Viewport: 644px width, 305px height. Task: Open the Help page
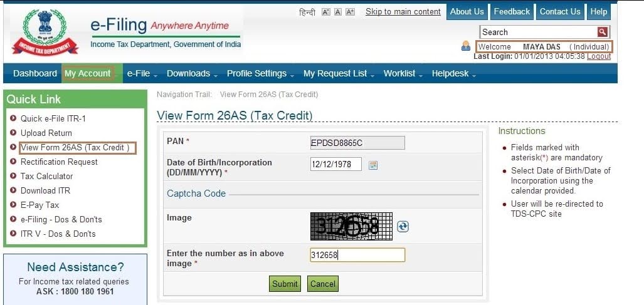[598, 11]
